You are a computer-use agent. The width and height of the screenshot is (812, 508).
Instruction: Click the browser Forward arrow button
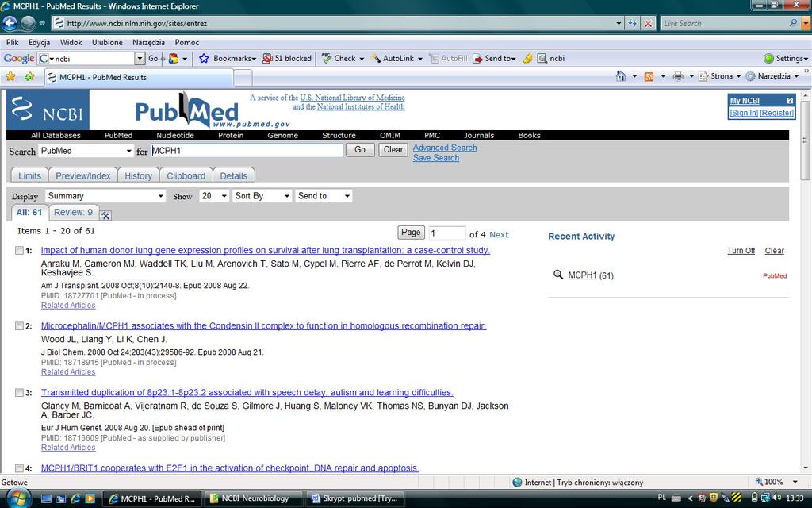click(x=28, y=23)
